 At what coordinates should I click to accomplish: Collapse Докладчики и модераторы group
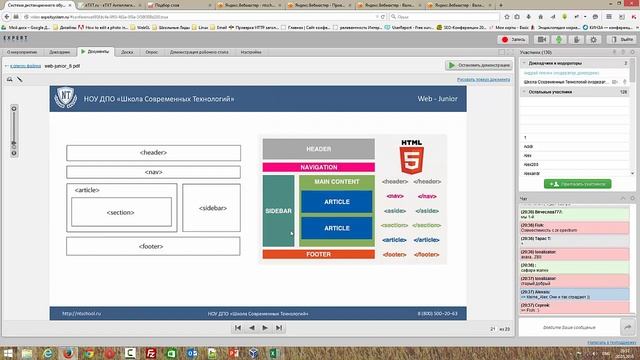coord(524,63)
